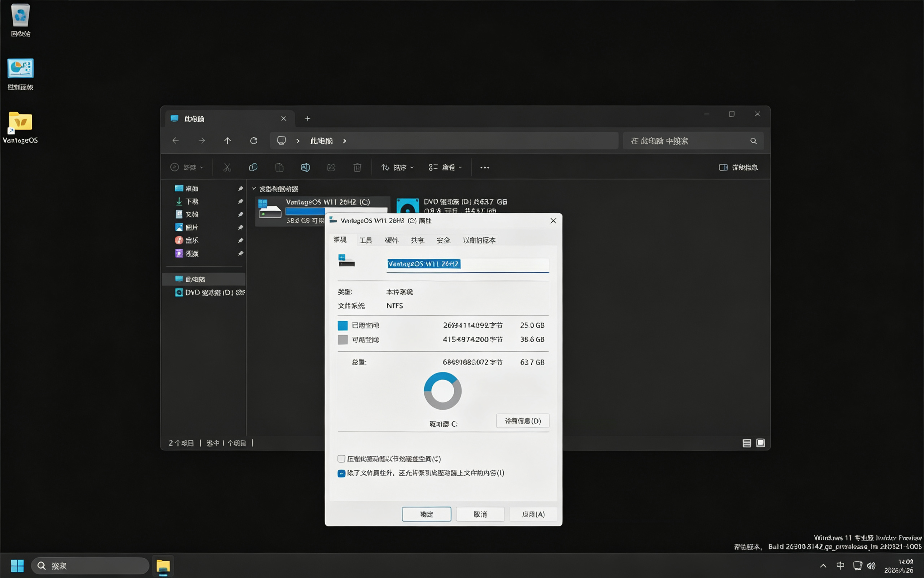Open the 新建 New dropdown

[187, 167]
